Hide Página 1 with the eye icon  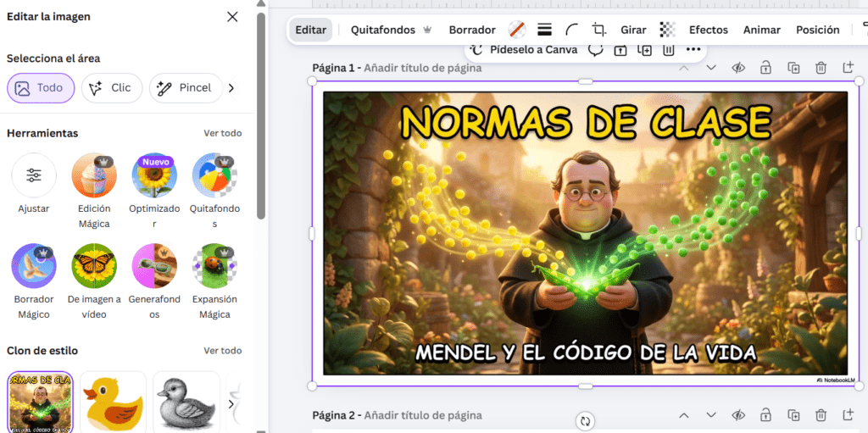(x=738, y=68)
